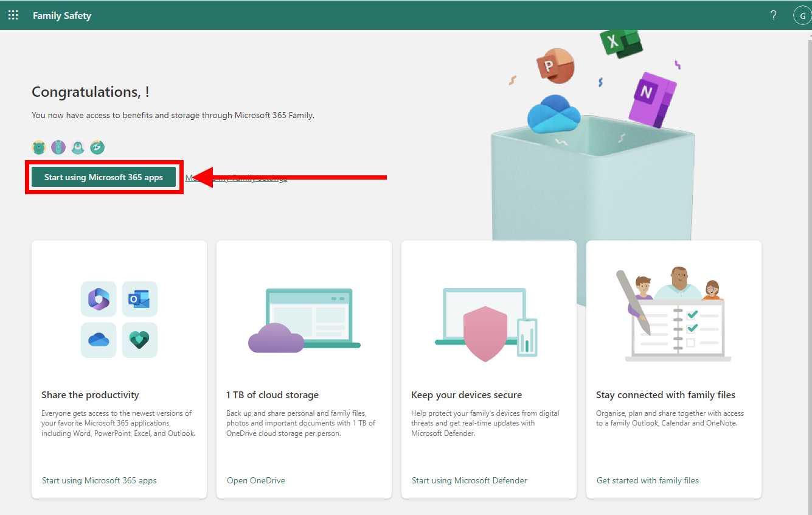This screenshot has height=515, width=812.
Task: Click the Help question mark icon
Action: tap(774, 15)
